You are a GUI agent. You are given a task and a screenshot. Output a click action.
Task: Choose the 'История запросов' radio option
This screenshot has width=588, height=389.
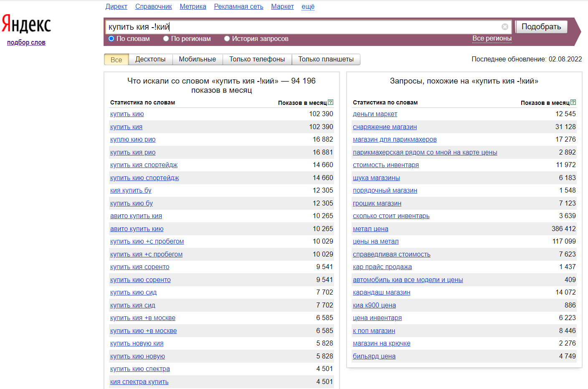pyautogui.click(x=227, y=39)
